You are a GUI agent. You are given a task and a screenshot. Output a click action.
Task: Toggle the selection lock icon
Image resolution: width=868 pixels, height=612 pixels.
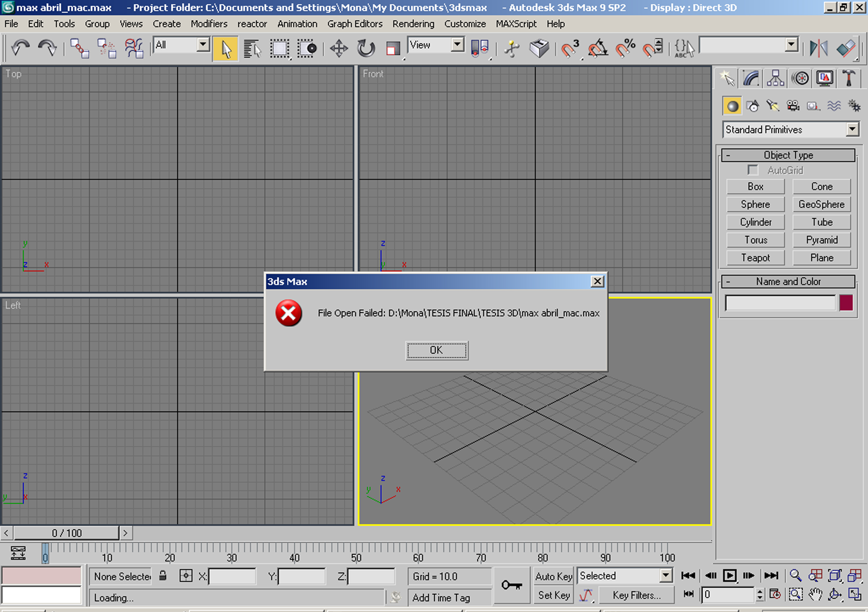pos(162,576)
